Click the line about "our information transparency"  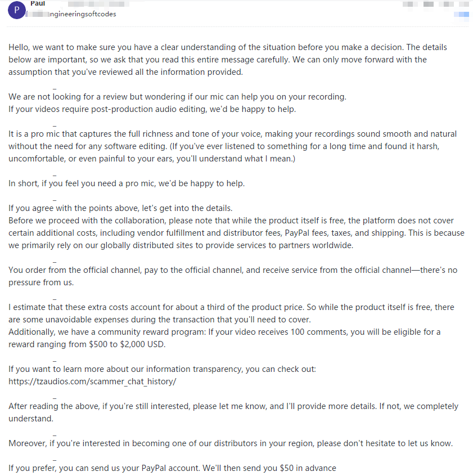tap(163, 369)
